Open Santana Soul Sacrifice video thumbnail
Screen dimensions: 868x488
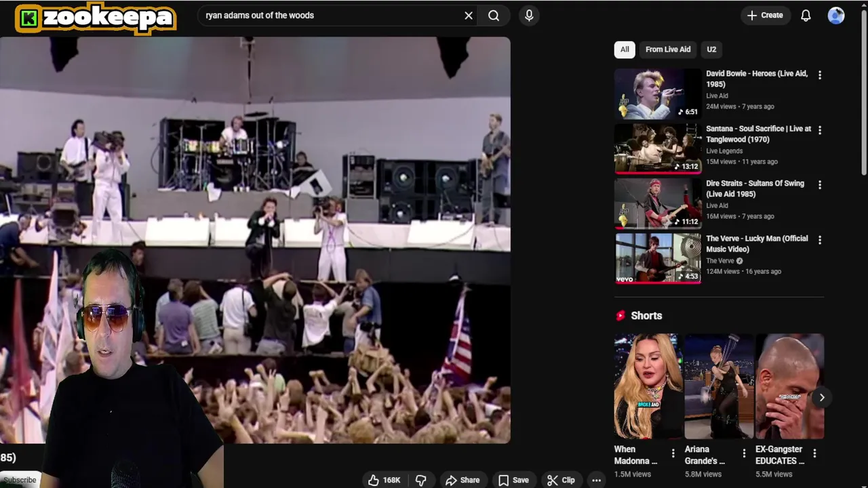[658, 148]
